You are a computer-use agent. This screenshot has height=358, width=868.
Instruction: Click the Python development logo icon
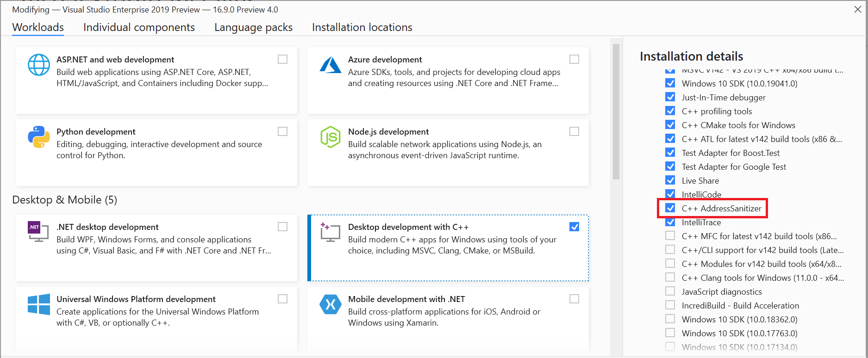pos(39,137)
